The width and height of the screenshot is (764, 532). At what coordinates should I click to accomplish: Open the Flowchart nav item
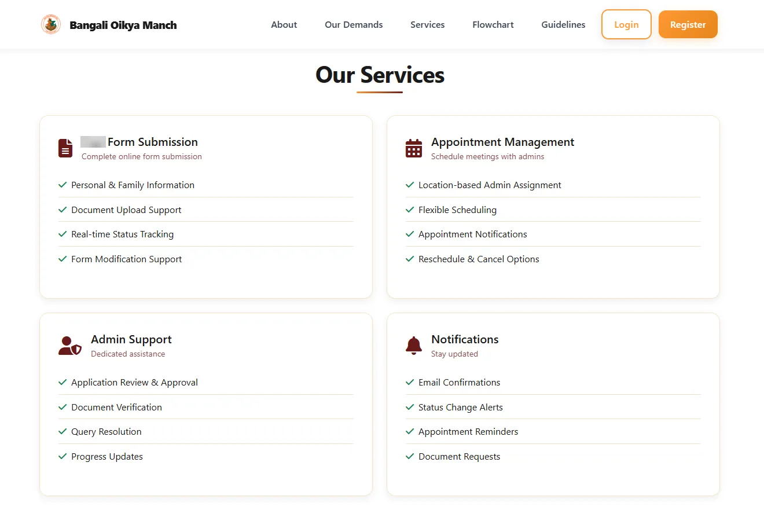tap(493, 25)
